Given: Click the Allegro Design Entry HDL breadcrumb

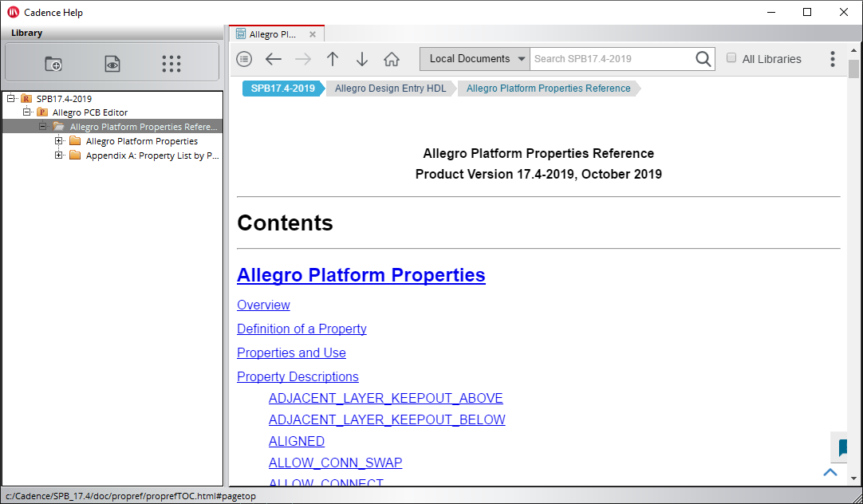Looking at the screenshot, I should coord(390,89).
